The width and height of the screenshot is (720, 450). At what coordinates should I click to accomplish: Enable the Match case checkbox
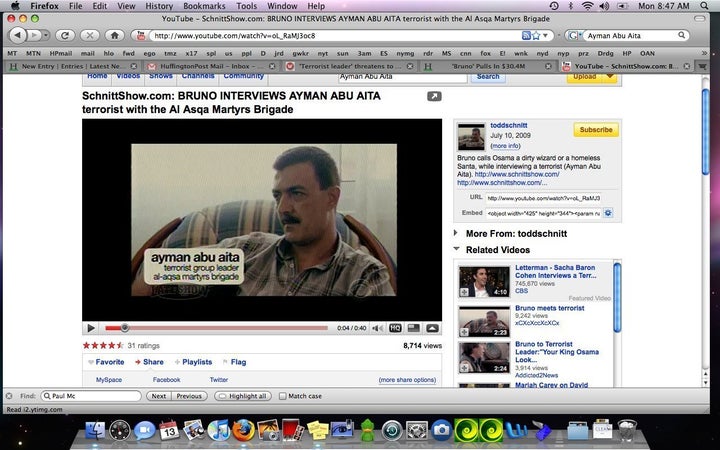(x=282, y=396)
